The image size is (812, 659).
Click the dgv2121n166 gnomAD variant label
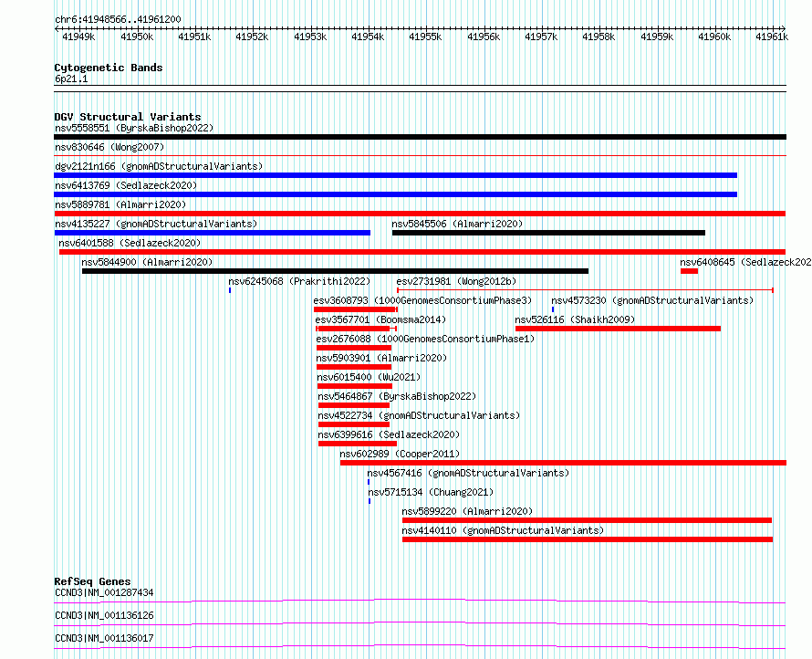click(159, 166)
